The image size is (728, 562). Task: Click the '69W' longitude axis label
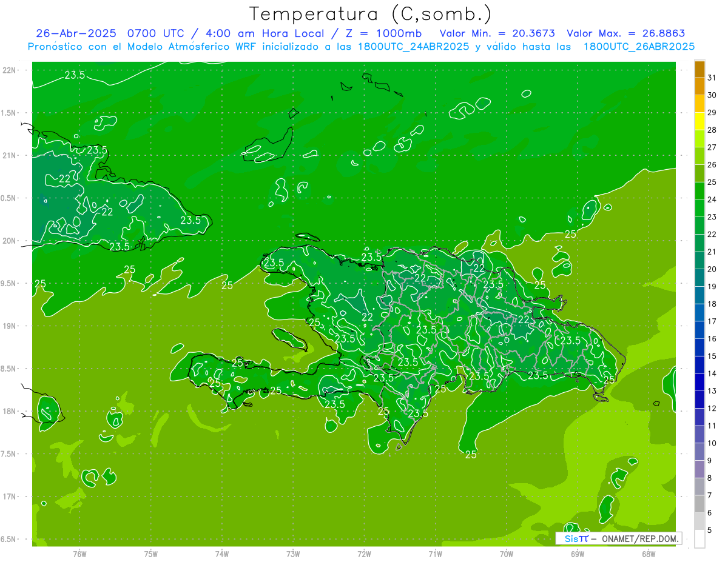point(578,554)
